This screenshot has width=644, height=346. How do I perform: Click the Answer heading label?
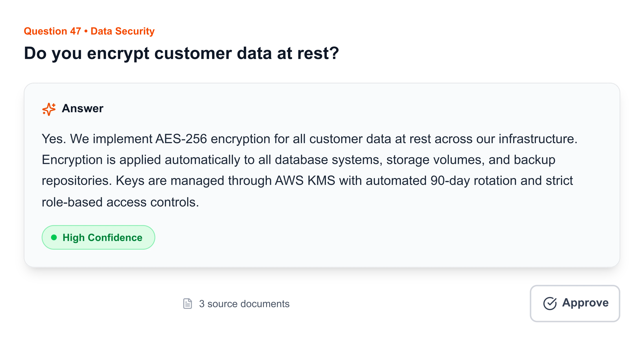(83, 108)
